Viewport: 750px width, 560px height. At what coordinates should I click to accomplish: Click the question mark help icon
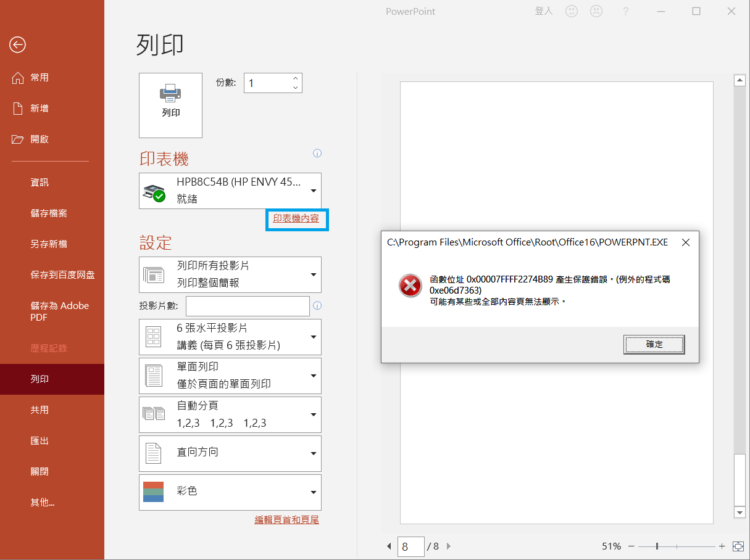pyautogui.click(x=626, y=11)
